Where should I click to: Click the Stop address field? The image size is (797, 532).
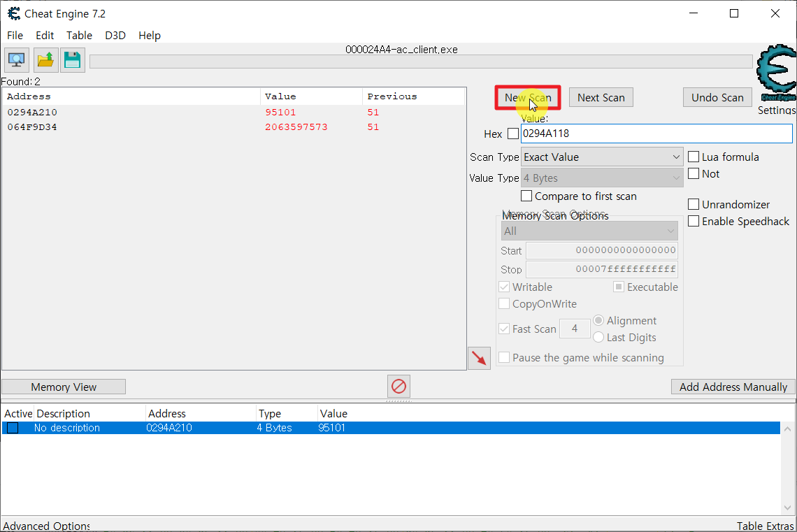pos(602,269)
